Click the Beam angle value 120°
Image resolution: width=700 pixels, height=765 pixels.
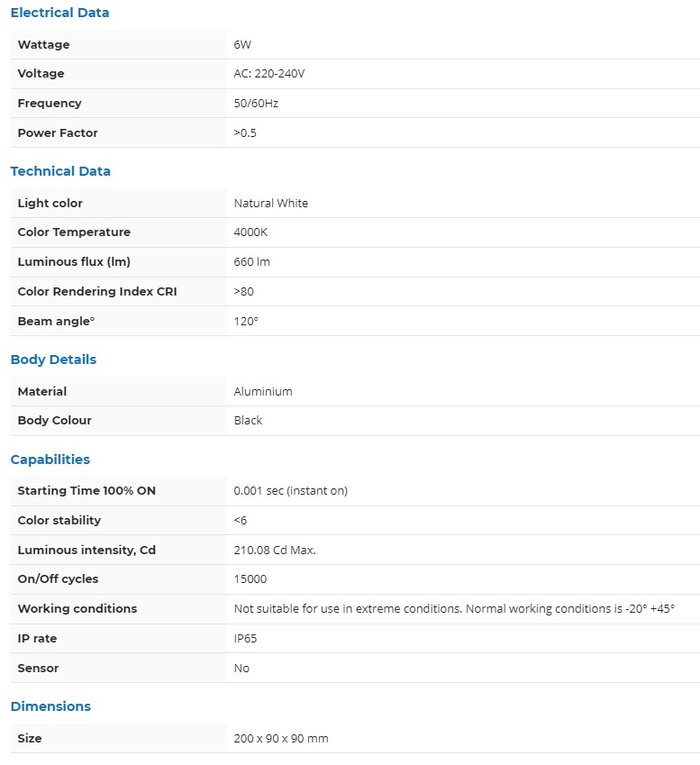245,322
